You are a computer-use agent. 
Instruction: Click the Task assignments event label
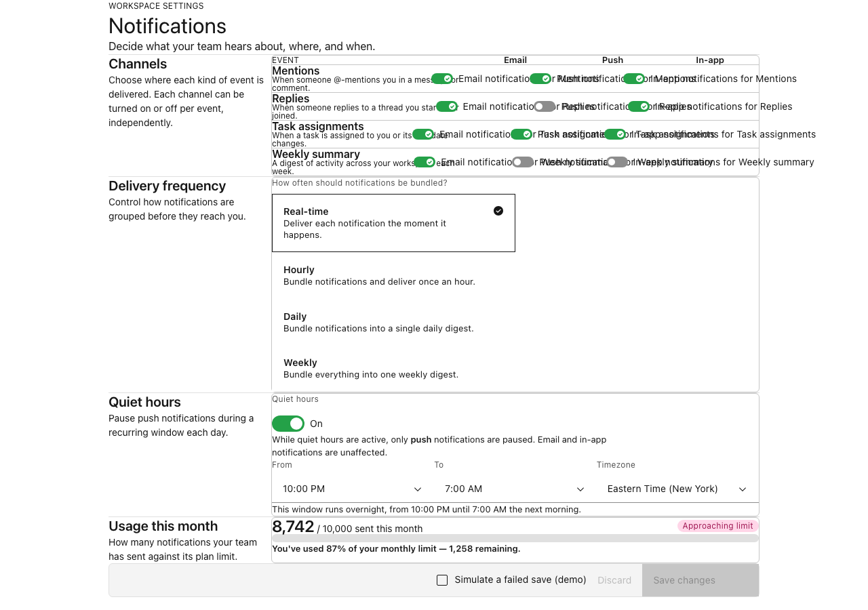click(x=318, y=126)
